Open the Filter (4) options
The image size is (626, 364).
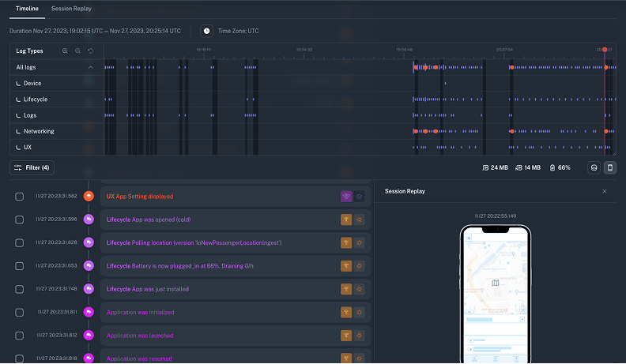click(x=32, y=168)
